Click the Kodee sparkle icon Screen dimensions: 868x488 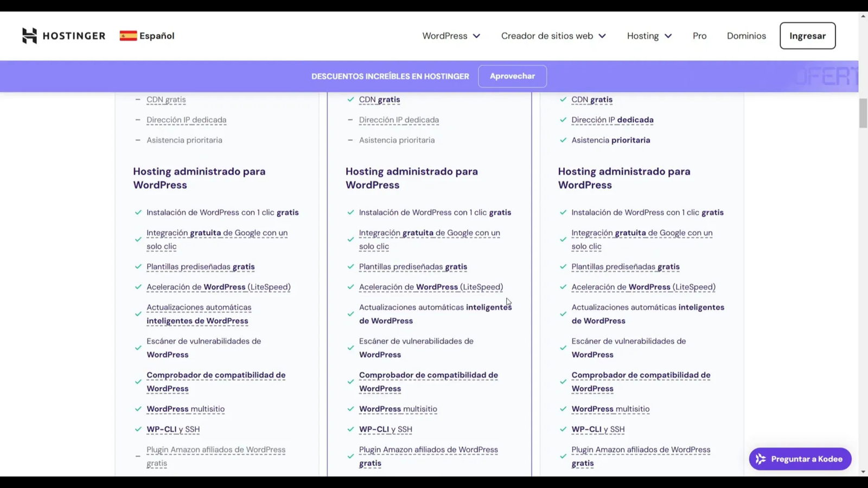click(761, 459)
